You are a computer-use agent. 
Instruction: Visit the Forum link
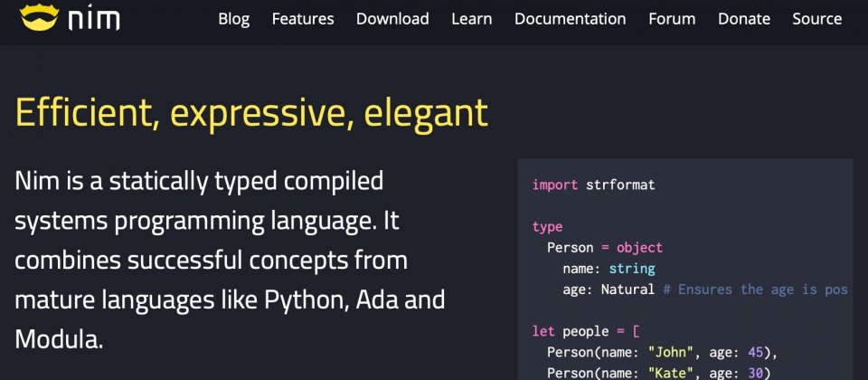672,19
